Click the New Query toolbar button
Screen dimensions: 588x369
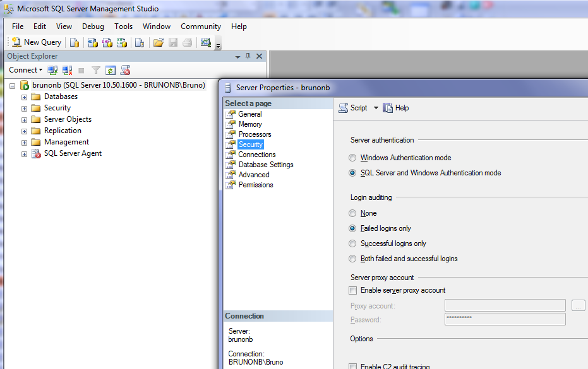tap(37, 42)
